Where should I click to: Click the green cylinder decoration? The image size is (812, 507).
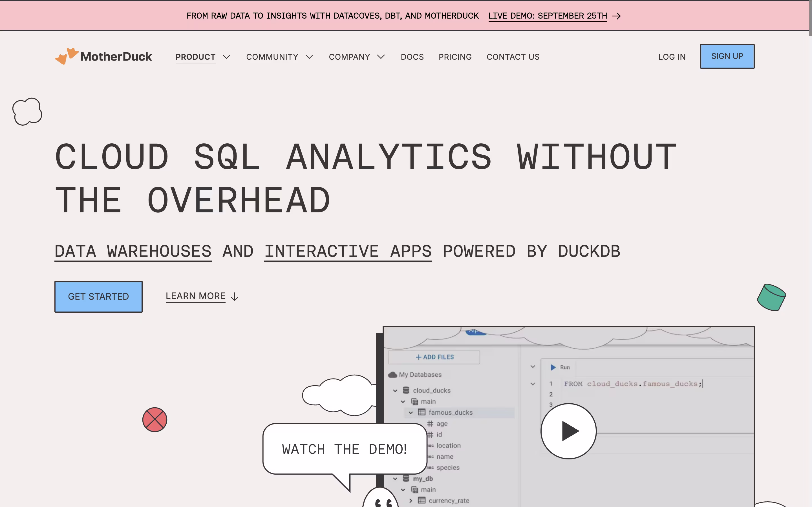tap(771, 297)
